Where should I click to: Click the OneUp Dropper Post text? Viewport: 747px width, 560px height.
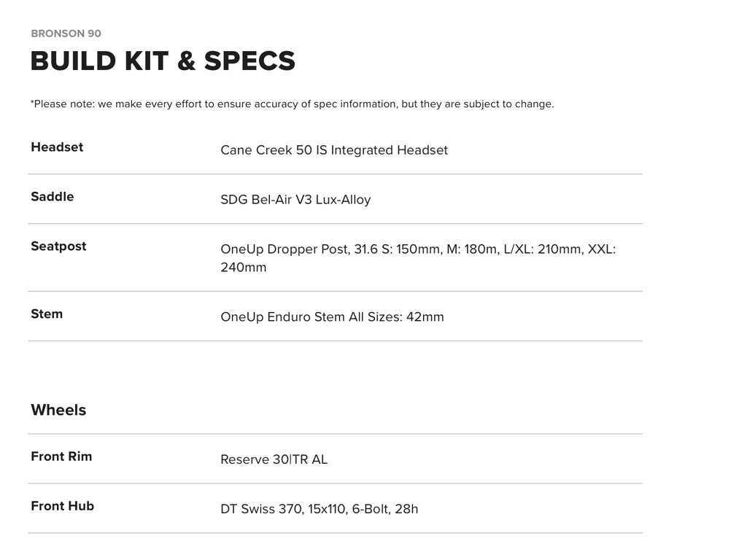285,249
